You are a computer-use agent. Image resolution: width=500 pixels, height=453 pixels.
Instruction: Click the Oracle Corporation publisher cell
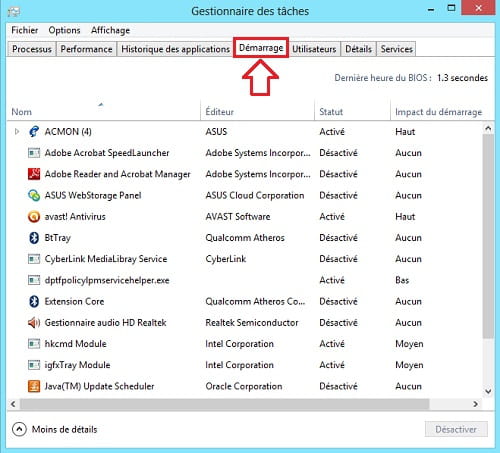pyautogui.click(x=244, y=386)
